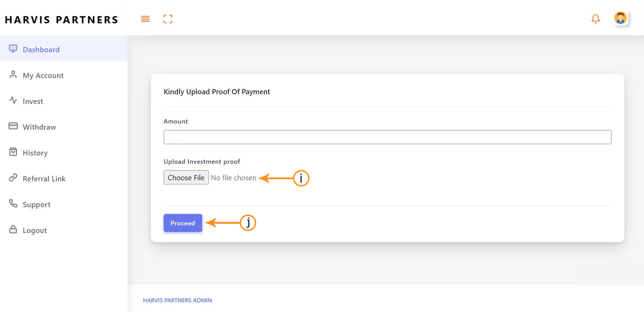Viewport: 644px width, 312px height.
Task: Click the My Account person icon
Action: (13, 74)
